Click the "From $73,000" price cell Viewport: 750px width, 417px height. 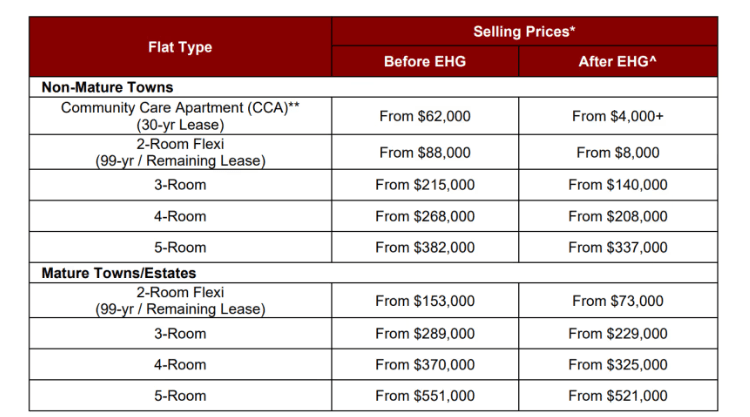click(618, 301)
